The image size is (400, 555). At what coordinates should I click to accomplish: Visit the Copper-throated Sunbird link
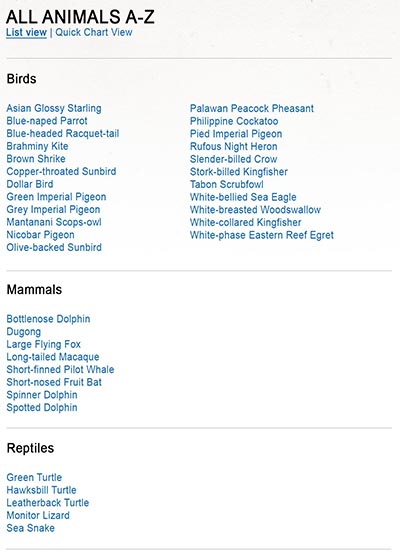61,172
